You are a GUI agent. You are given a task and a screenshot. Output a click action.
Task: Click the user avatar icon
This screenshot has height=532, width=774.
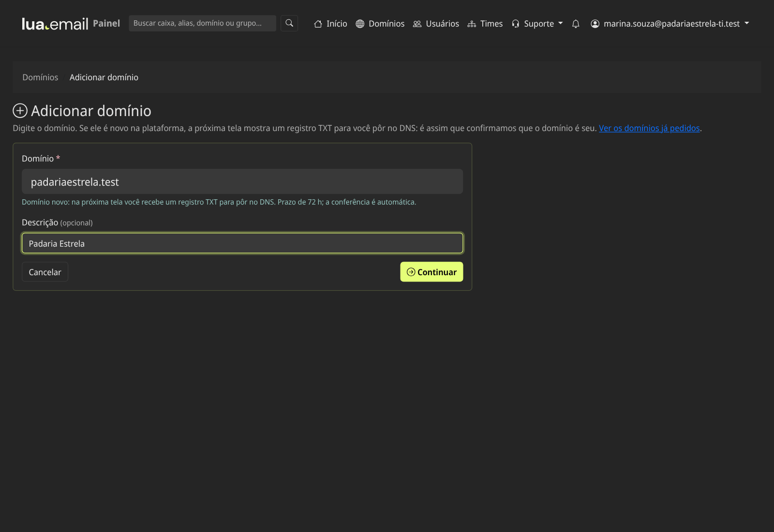pyautogui.click(x=595, y=24)
